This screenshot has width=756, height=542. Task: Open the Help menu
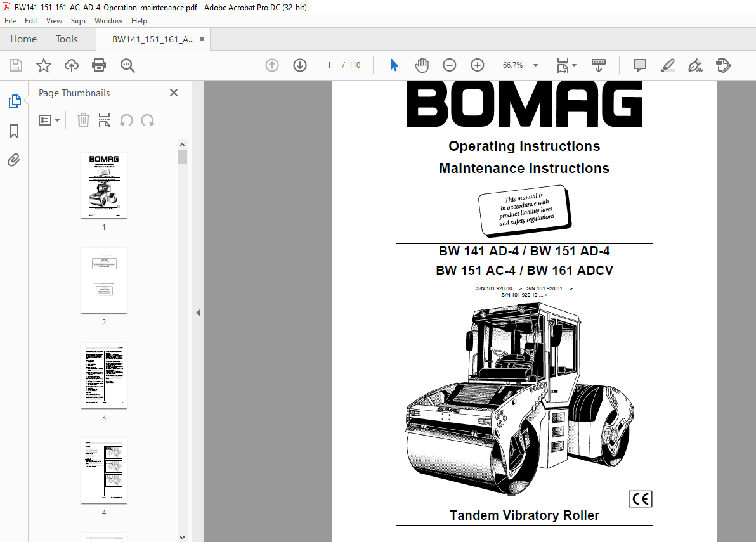pyautogui.click(x=139, y=21)
